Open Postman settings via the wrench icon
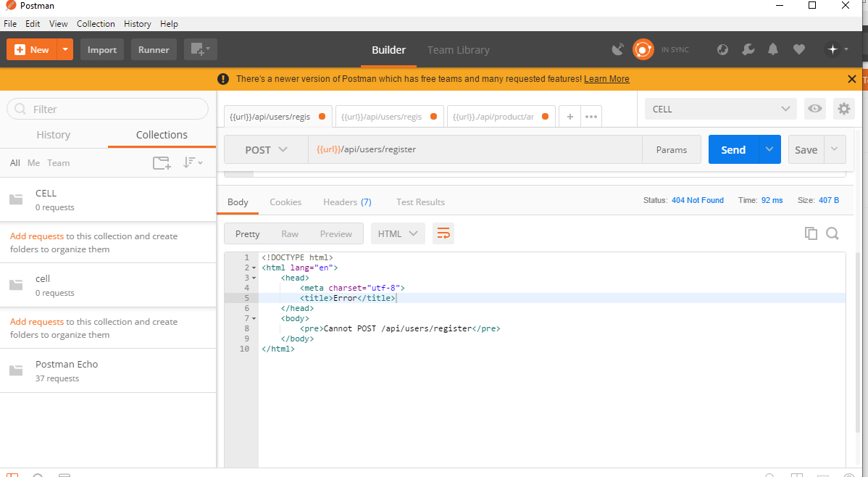 pyautogui.click(x=748, y=49)
